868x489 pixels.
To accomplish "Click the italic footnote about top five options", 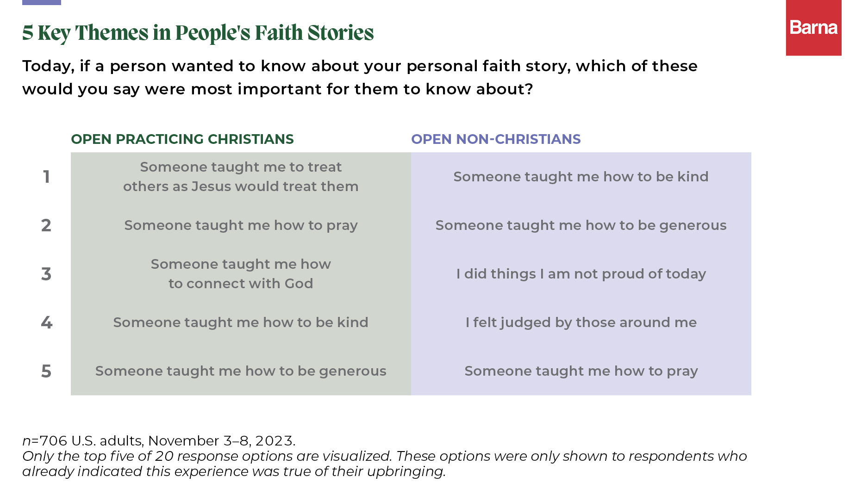I will click(x=384, y=464).
